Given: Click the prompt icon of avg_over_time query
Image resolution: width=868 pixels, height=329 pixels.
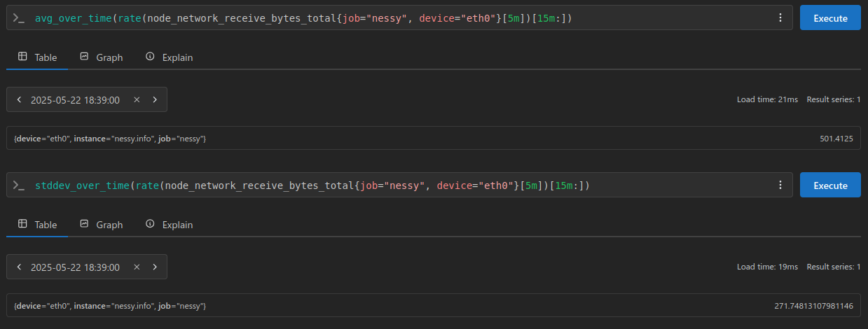Looking at the screenshot, I should tap(19, 18).
